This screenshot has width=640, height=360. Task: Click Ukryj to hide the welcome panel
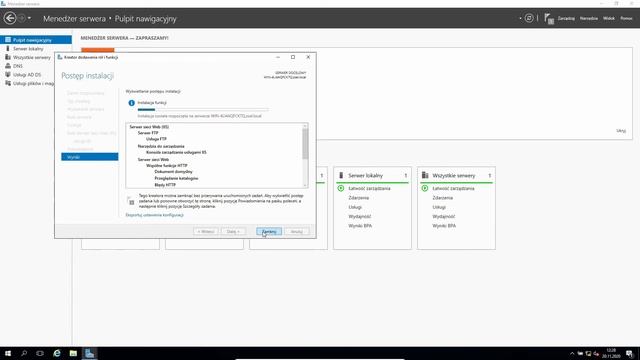(621, 131)
